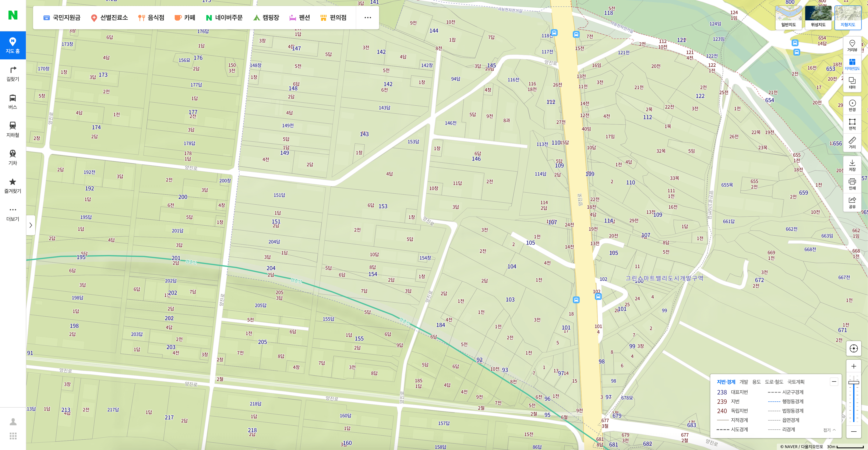Screen dimensions: 868x450
Task: Click the 선별진료소 category button
Action: (x=109, y=18)
